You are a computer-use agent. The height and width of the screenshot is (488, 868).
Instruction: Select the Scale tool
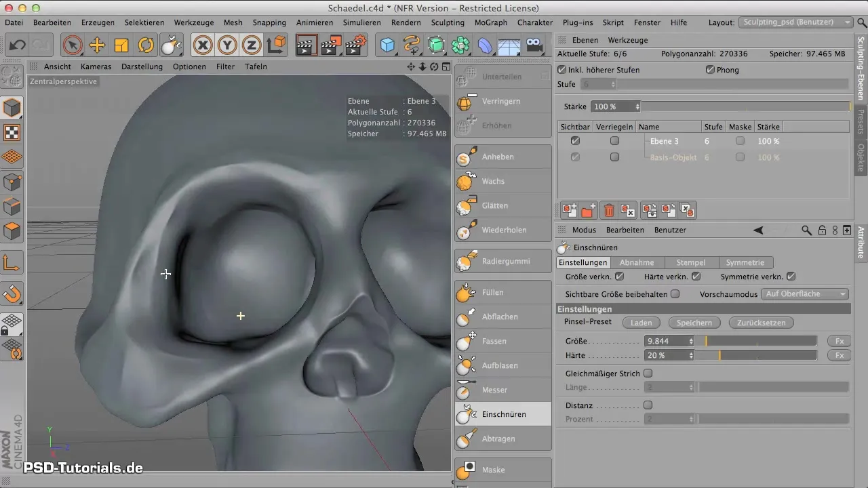[121, 45]
